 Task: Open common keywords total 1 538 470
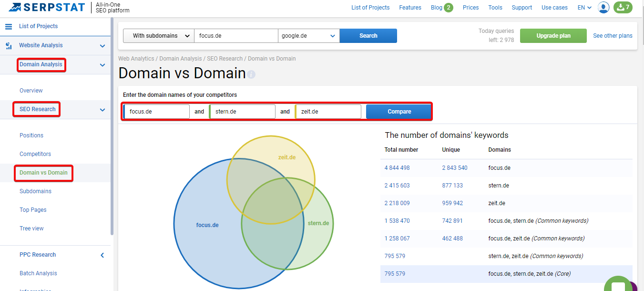[397, 221]
